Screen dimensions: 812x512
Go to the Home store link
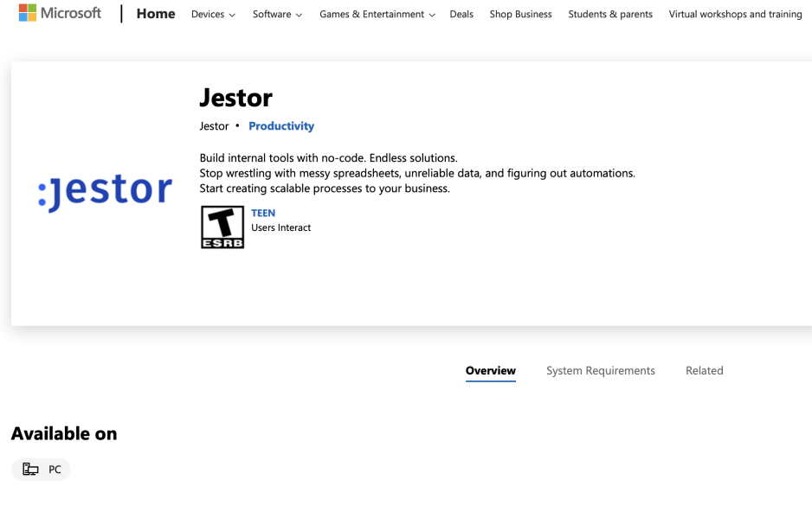point(156,14)
